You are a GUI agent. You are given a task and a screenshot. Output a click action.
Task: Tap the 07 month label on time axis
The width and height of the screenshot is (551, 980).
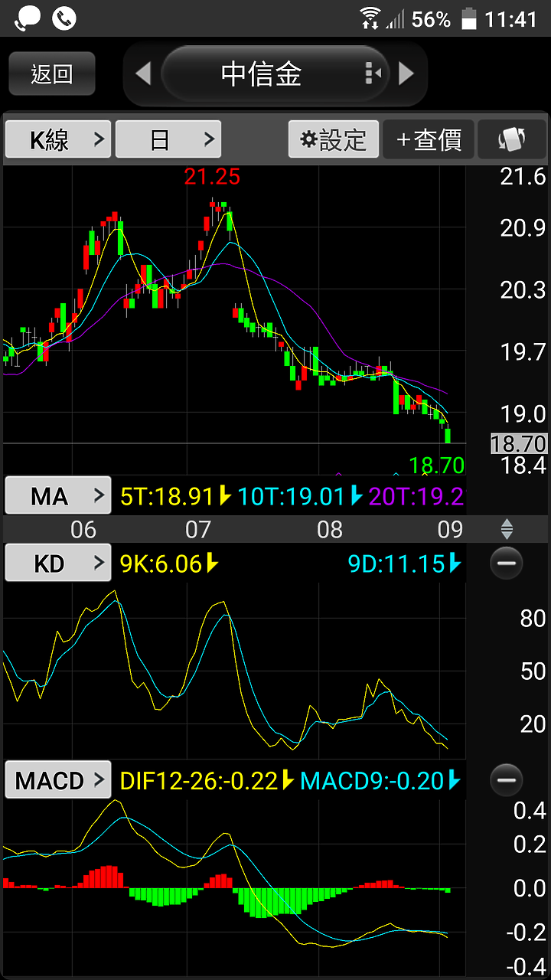(x=197, y=529)
